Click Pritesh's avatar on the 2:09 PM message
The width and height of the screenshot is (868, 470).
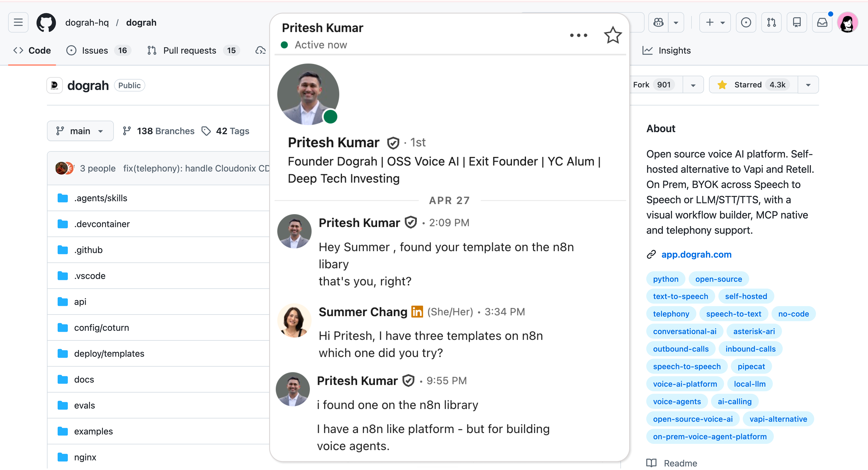(294, 231)
